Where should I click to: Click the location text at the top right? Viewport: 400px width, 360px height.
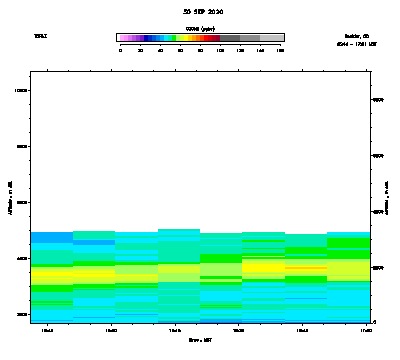pos(357,36)
